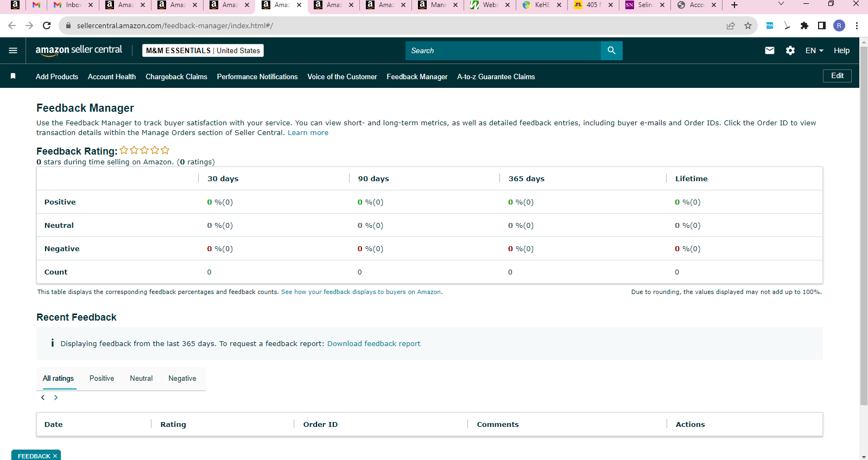The height and width of the screenshot is (460, 868).
Task: Go back to the previous page
Action: tap(12, 25)
